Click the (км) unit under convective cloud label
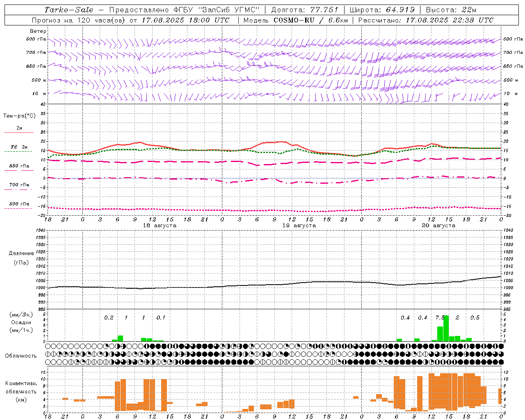Image resolution: width=525 pixels, height=420 pixels. [21, 399]
